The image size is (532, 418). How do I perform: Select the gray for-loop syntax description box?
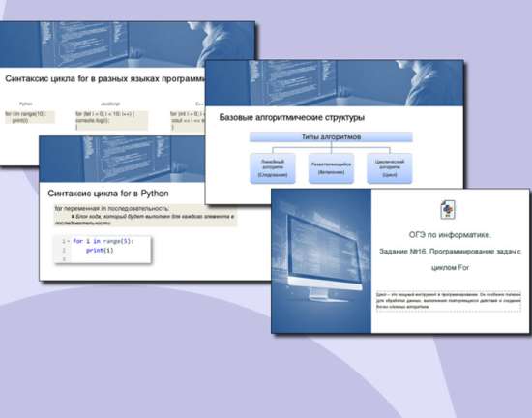pos(145,216)
